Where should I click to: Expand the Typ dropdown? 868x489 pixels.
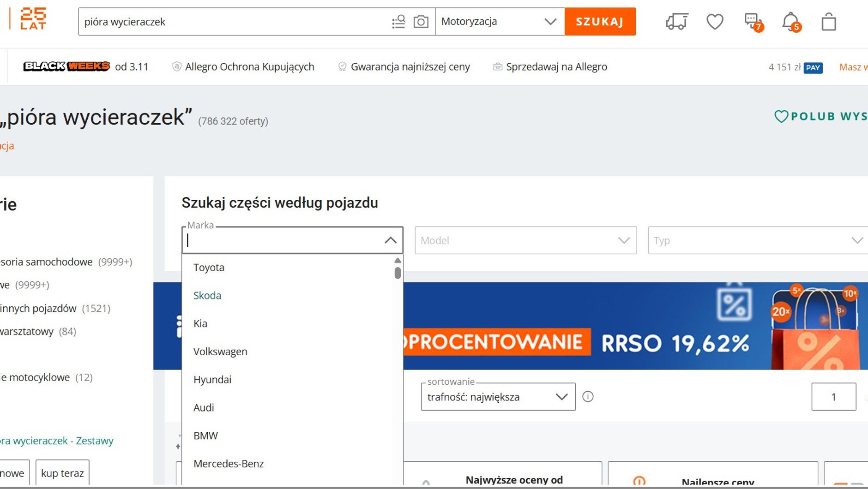pos(758,240)
